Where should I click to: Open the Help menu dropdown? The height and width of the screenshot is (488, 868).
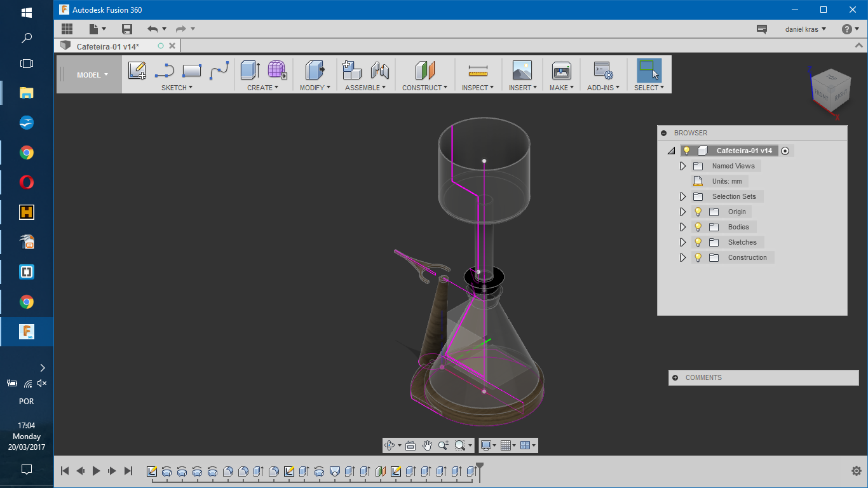[x=850, y=29]
